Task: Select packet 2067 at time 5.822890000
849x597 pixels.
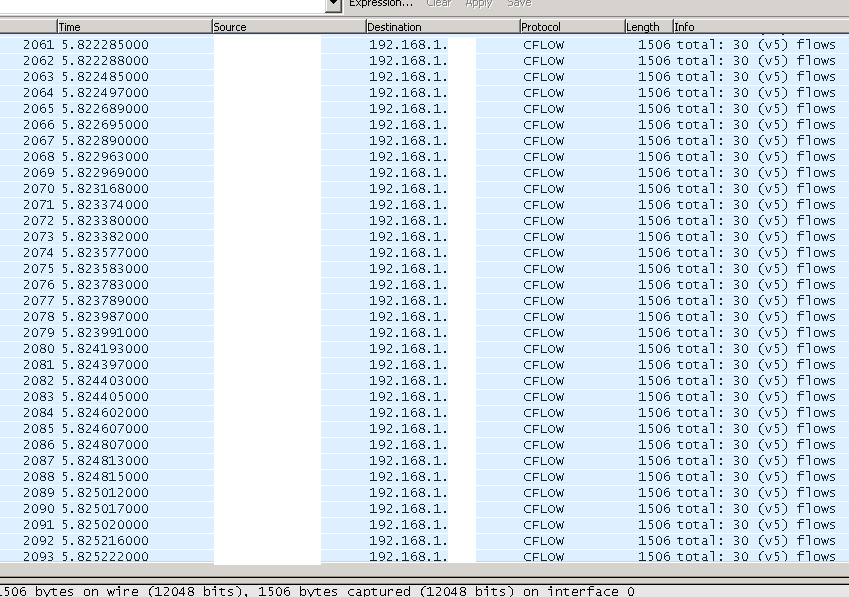Action: tap(424, 140)
